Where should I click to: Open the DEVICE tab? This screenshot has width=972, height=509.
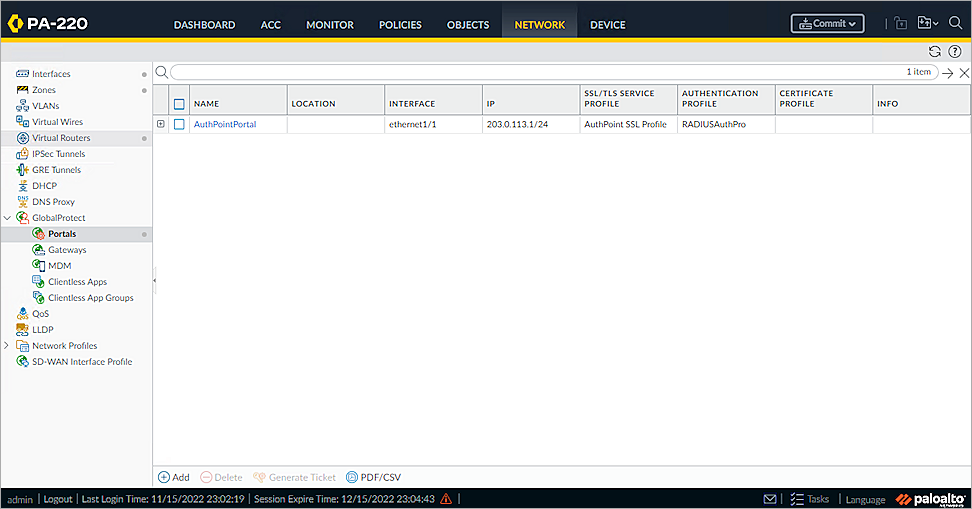tap(608, 25)
